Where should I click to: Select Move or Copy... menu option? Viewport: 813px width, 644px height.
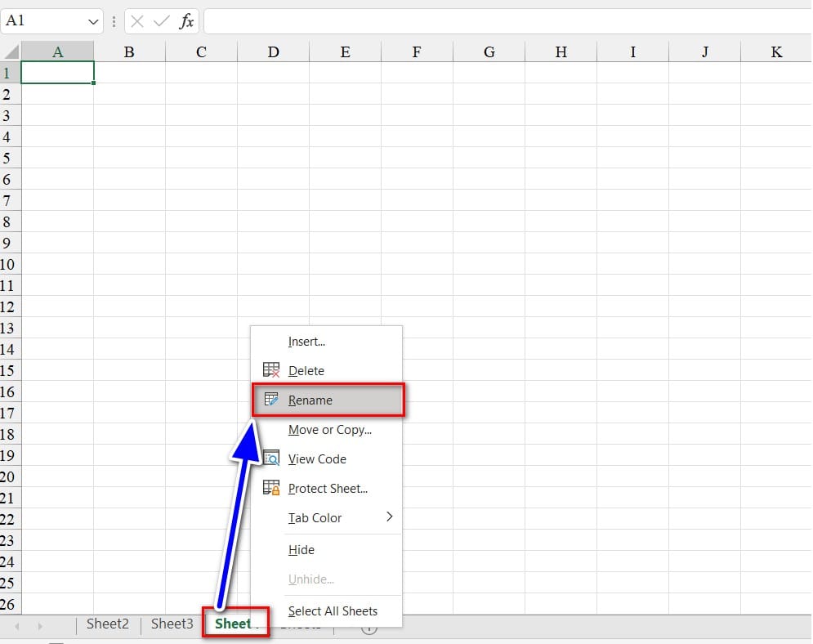329,429
